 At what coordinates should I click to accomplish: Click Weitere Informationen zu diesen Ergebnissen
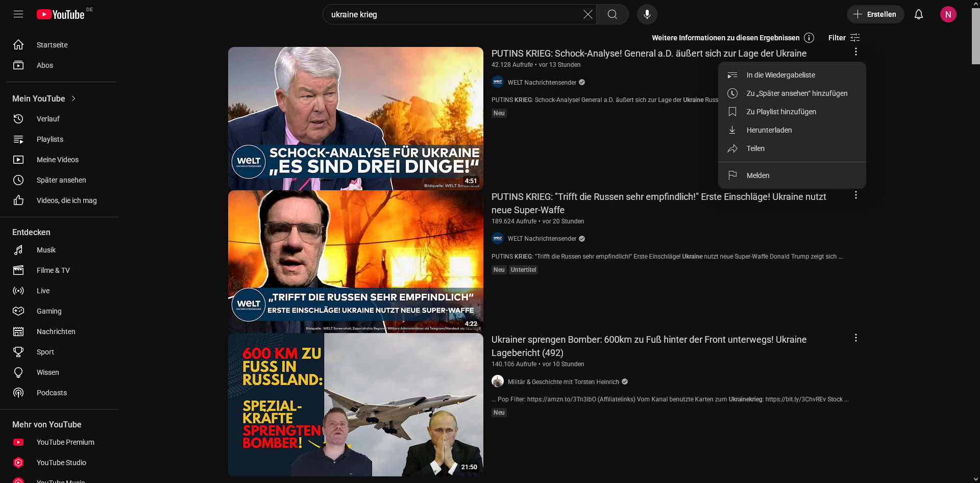[726, 38]
